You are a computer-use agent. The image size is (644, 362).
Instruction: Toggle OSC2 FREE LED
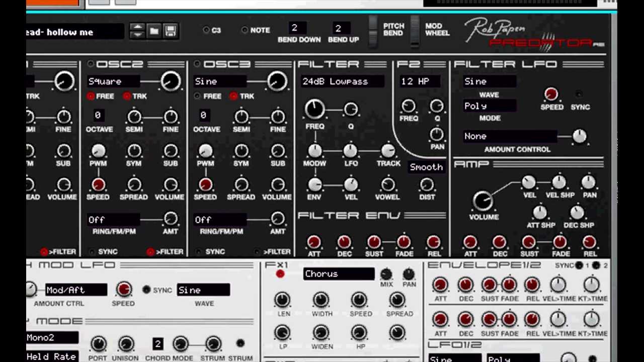tap(91, 96)
